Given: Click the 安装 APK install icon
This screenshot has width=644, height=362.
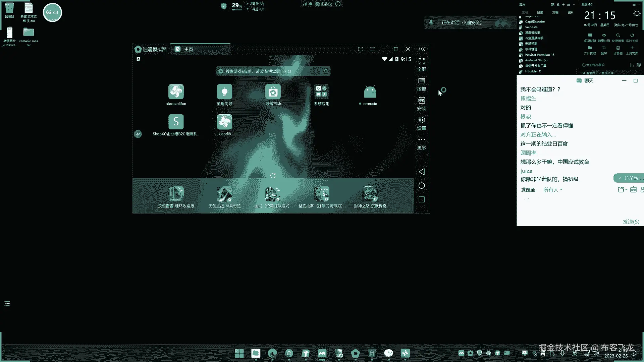Looking at the screenshot, I should [x=421, y=103].
